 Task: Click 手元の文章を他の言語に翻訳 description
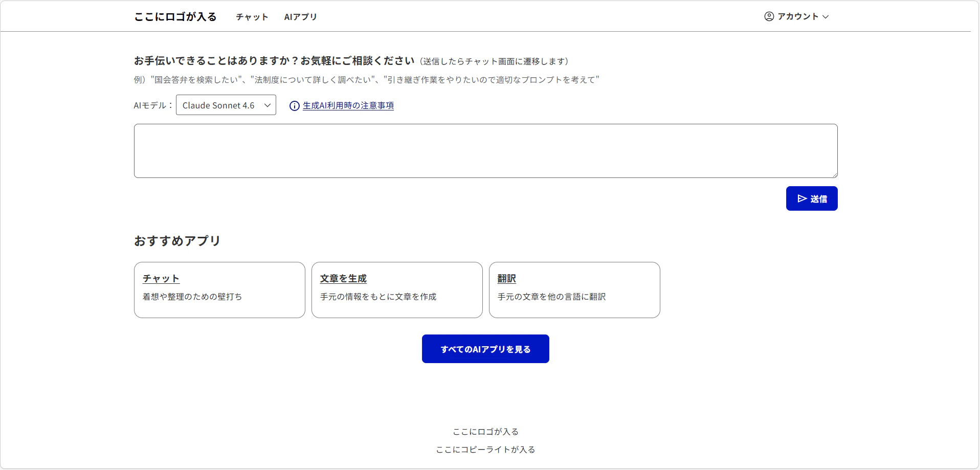(x=551, y=297)
